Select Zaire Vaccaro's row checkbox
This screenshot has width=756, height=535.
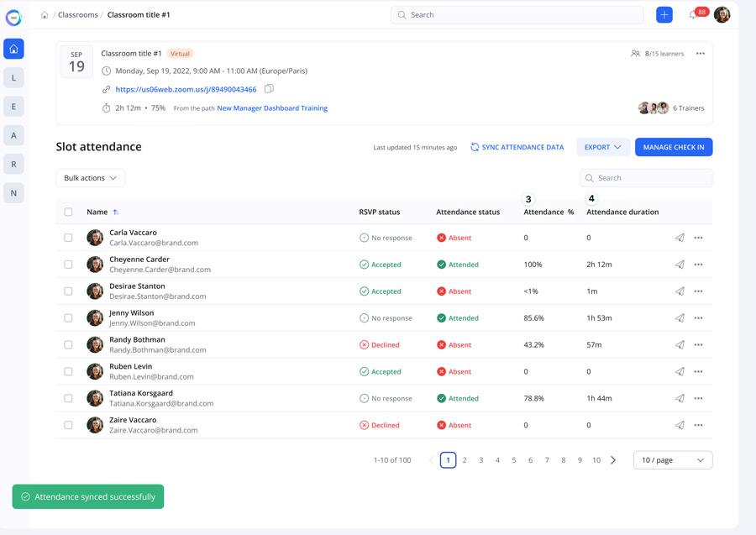pos(69,425)
